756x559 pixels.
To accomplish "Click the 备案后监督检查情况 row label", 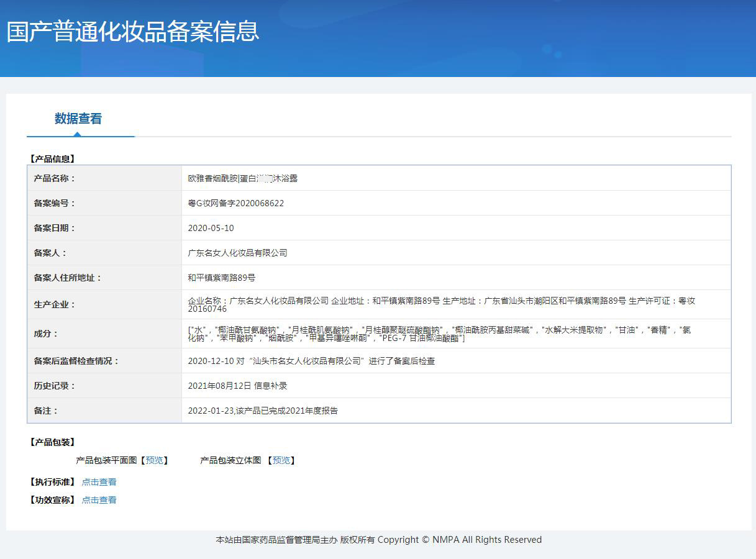I will point(76,361).
